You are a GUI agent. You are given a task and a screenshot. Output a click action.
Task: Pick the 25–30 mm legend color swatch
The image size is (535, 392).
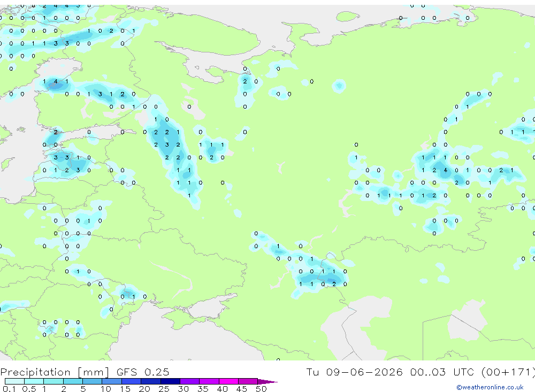[170, 381]
